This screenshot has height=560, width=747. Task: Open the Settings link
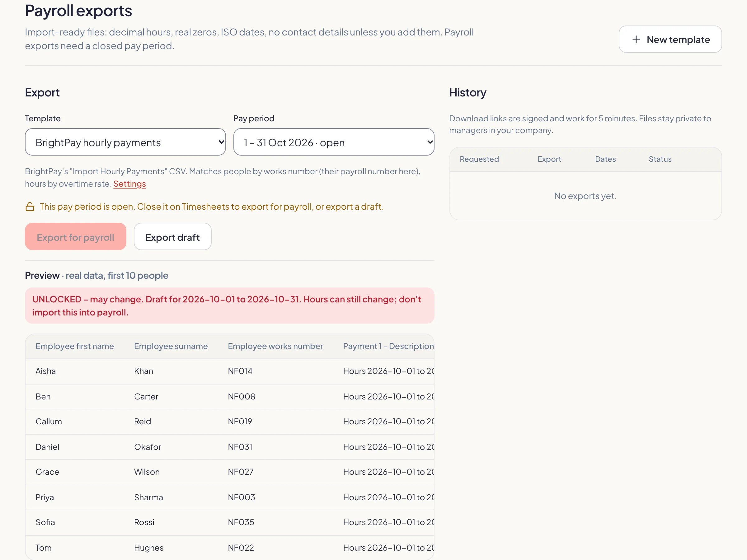coord(130,184)
